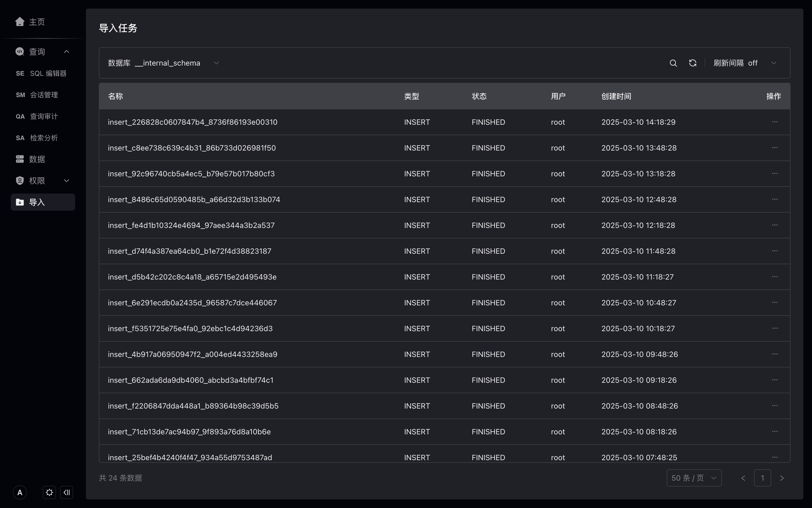Open actions menu for insert_f5351725e75e4fa0 row

(774, 328)
